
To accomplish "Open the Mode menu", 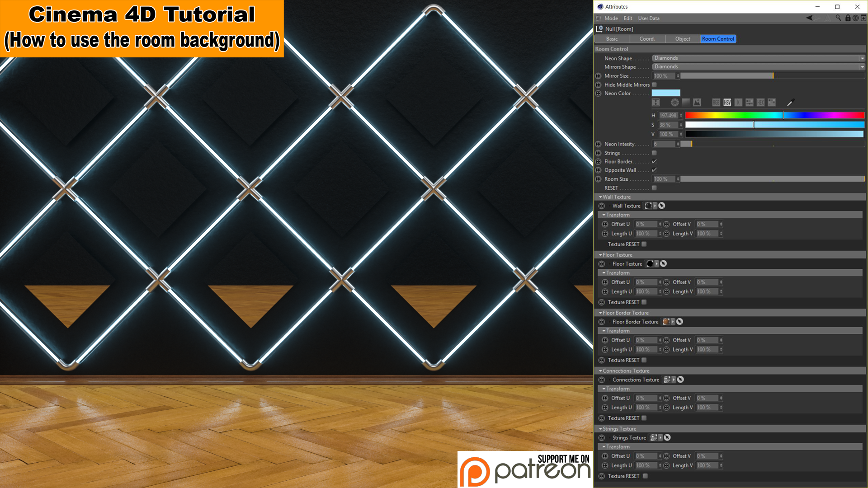I will 611,18.
